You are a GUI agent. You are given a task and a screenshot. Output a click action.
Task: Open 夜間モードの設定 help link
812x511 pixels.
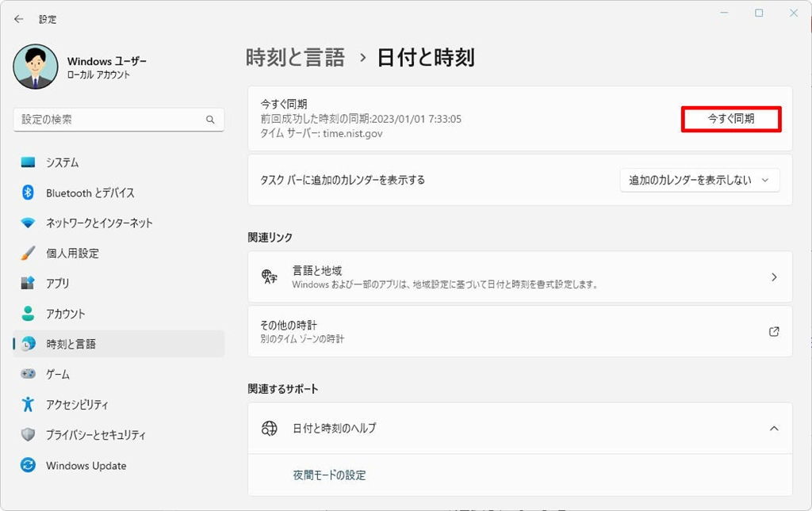(x=329, y=475)
